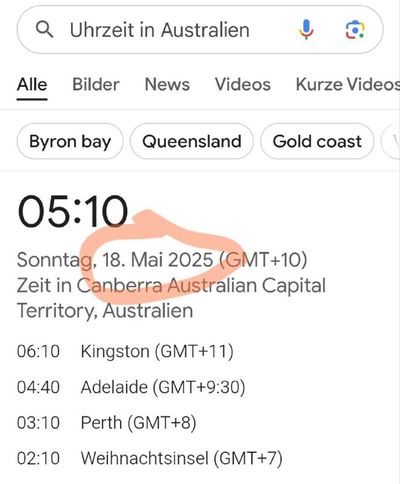Open the News tab
400x484 pixels.
coord(167,85)
